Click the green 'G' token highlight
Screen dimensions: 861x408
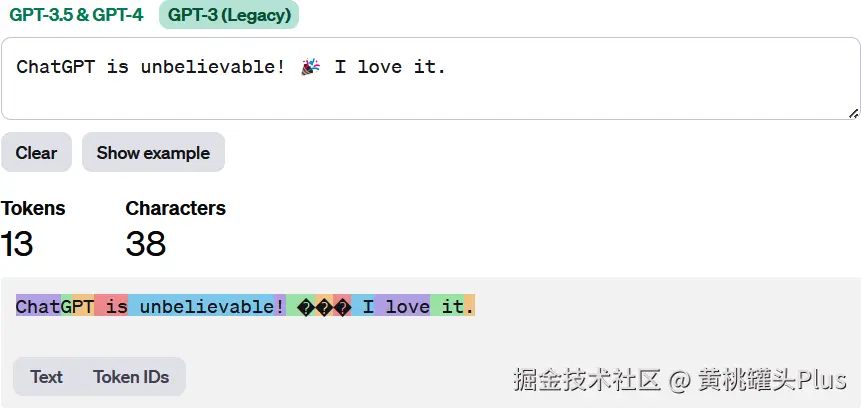point(66,306)
